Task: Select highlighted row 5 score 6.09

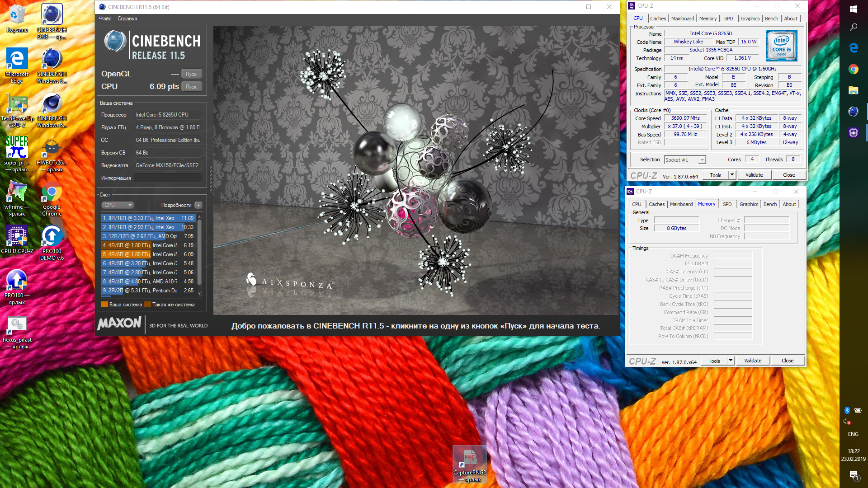Action: pos(148,254)
